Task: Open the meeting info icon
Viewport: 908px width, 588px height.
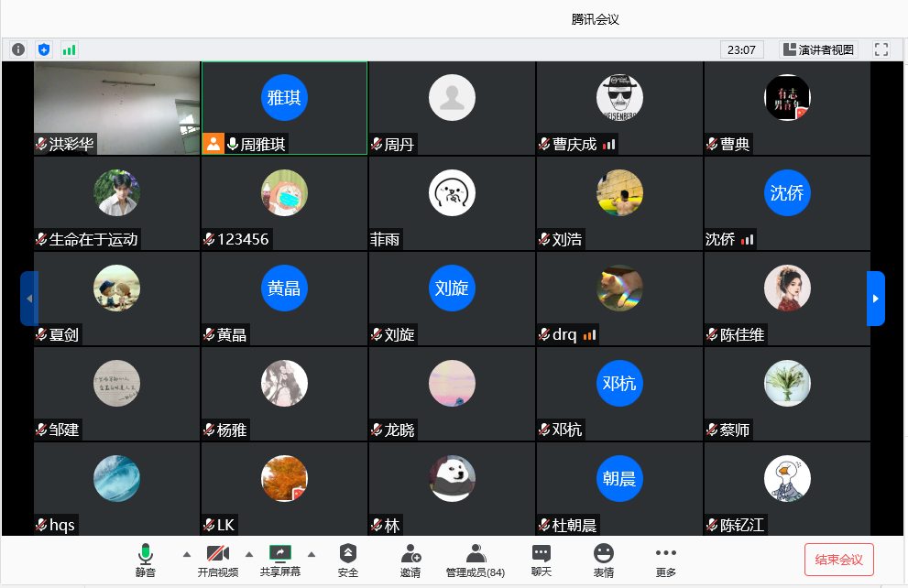Action: 18,49
